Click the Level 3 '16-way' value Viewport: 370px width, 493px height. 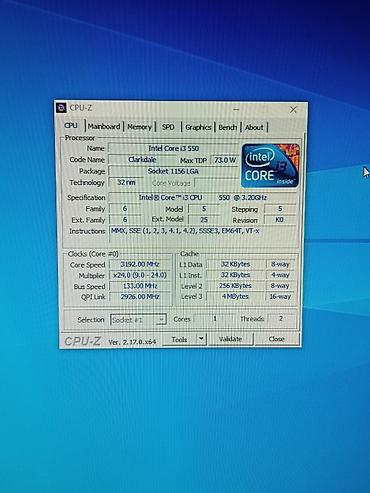tap(280, 296)
